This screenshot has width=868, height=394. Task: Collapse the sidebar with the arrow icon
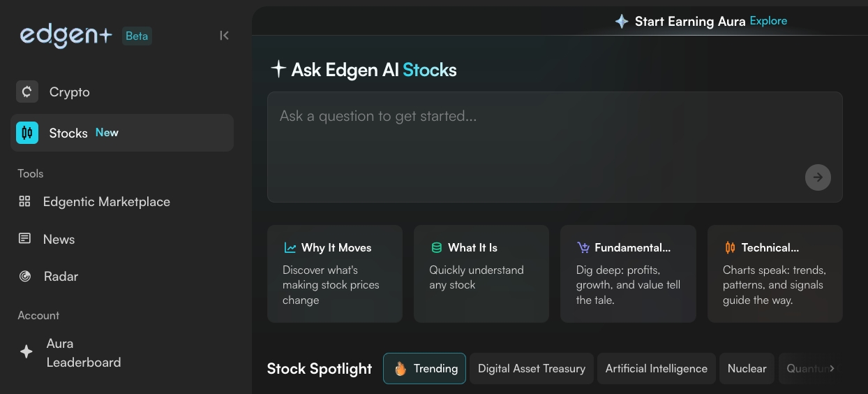click(x=224, y=36)
